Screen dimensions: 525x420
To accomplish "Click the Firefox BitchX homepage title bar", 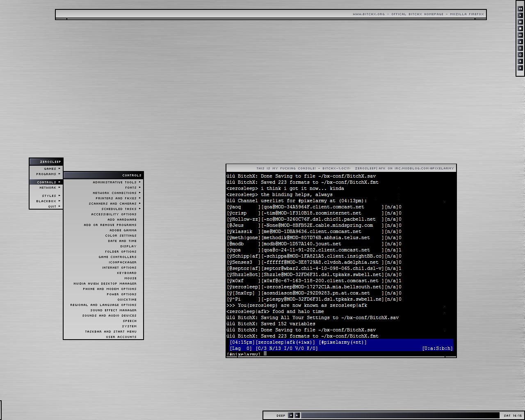I will pyautogui.click(x=271, y=14).
